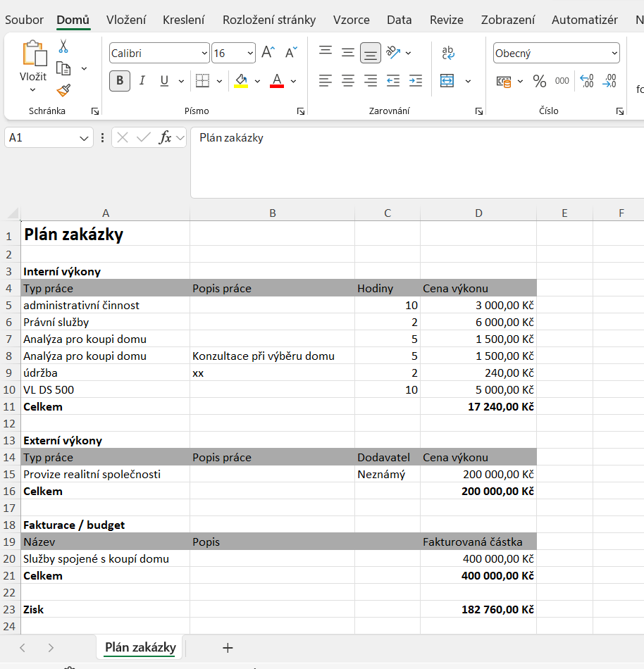This screenshot has height=669, width=644.
Task: Apply the red font color
Action: pos(277,81)
